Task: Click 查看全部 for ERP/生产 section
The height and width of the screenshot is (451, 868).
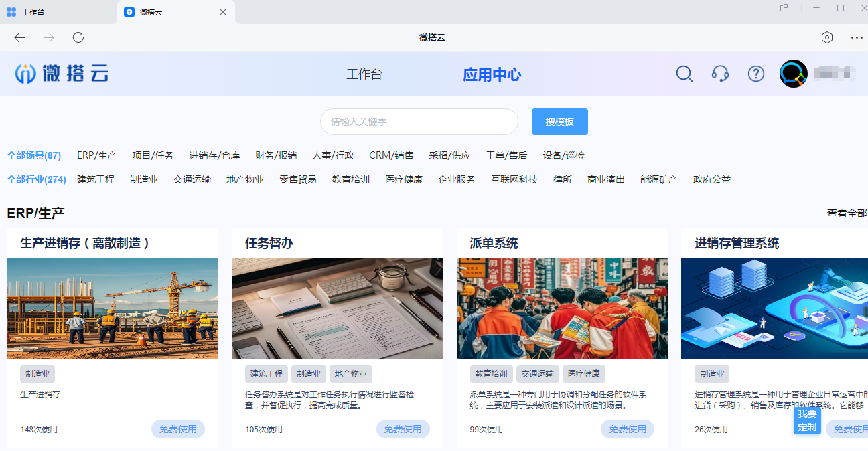Action: 847,213
